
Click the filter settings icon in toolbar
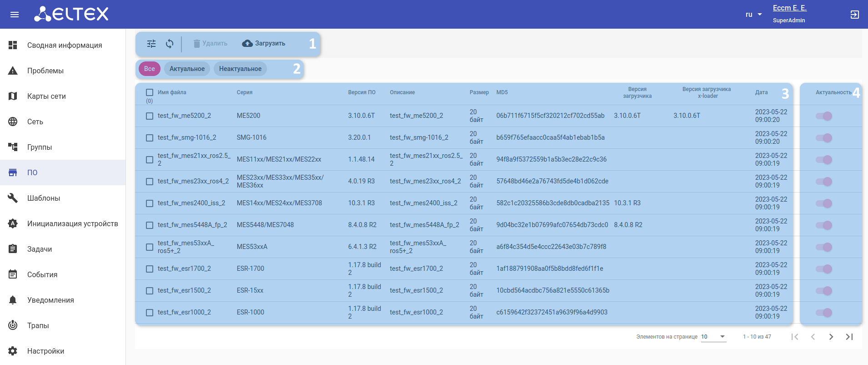point(151,44)
